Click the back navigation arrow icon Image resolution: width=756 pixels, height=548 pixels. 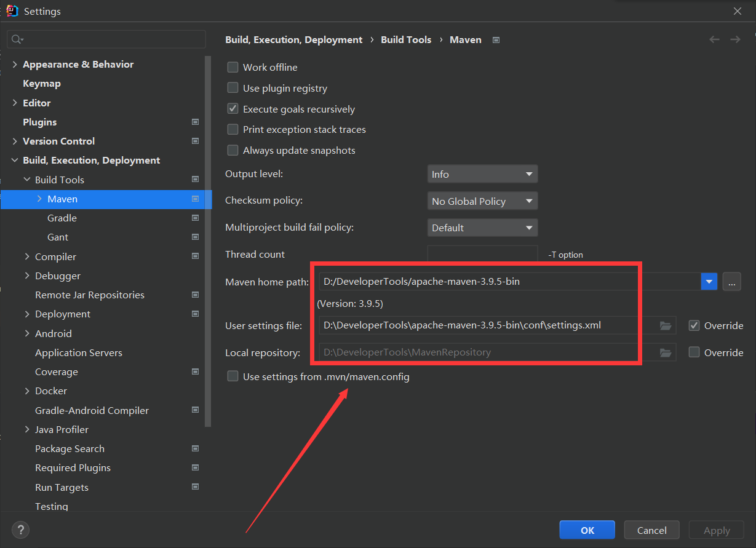coord(714,39)
